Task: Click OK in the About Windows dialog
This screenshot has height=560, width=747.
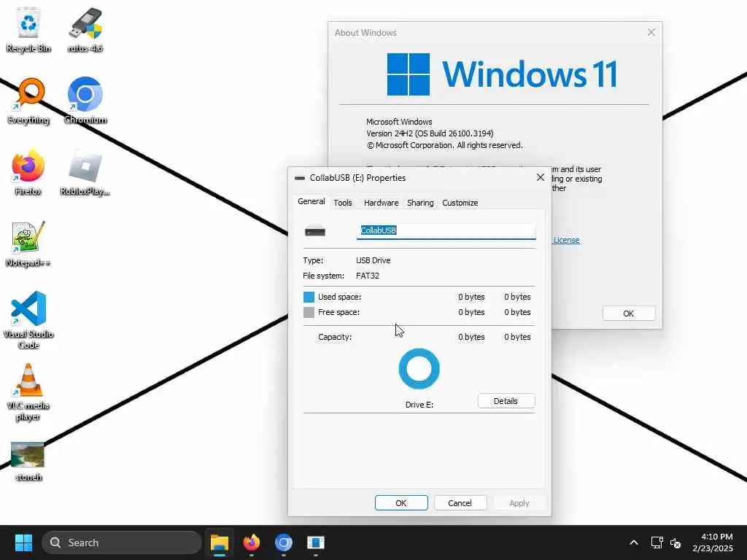Action: (x=629, y=314)
